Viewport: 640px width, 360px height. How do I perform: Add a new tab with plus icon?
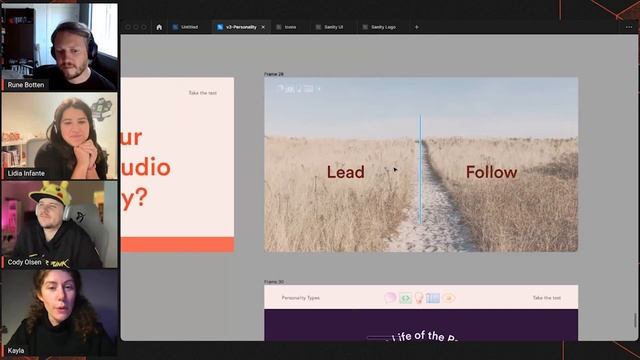pyautogui.click(x=417, y=27)
